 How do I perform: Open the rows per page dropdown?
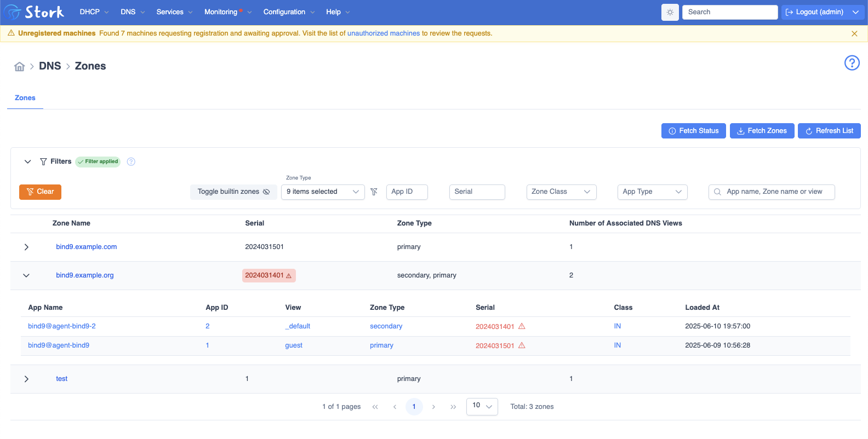pyautogui.click(x=482, y=406)
